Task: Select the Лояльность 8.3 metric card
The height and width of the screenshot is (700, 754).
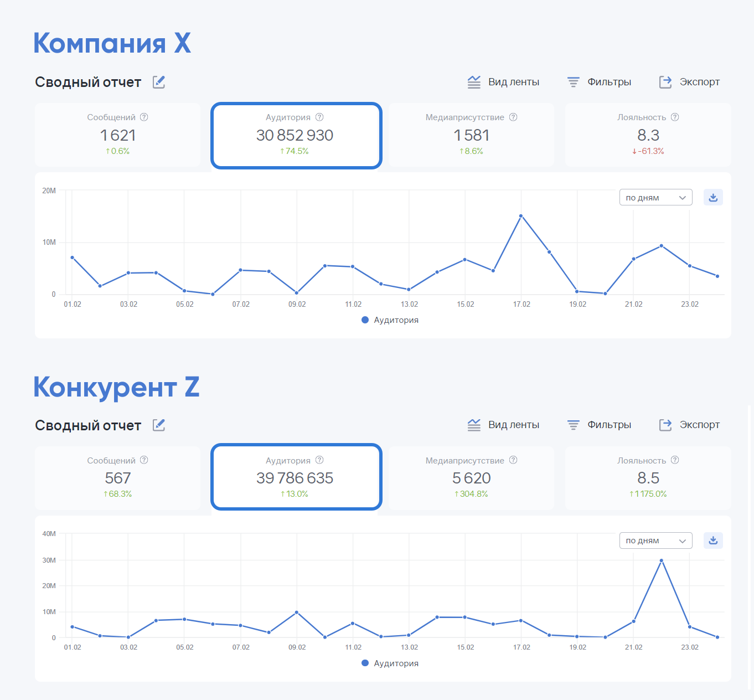Action: [648, 135]
